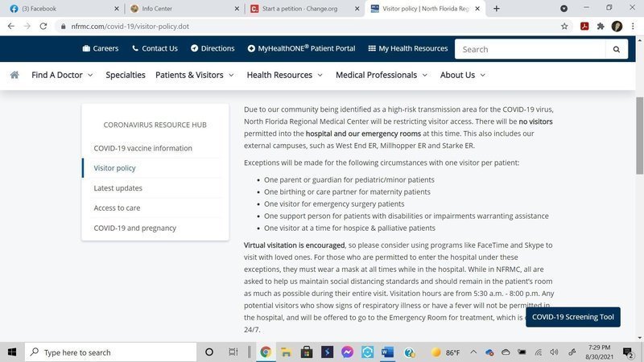
Task: Open a new browser tab
Action: [497, 9]
